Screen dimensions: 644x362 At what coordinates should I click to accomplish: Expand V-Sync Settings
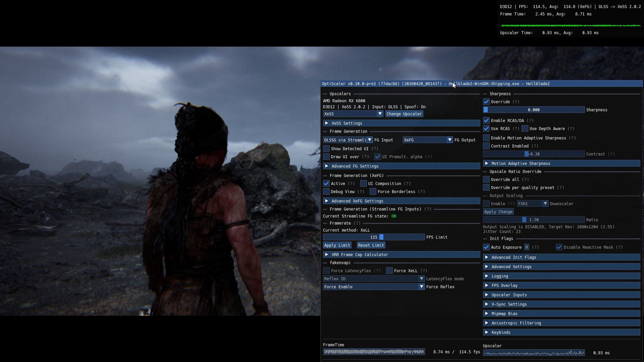561,304
